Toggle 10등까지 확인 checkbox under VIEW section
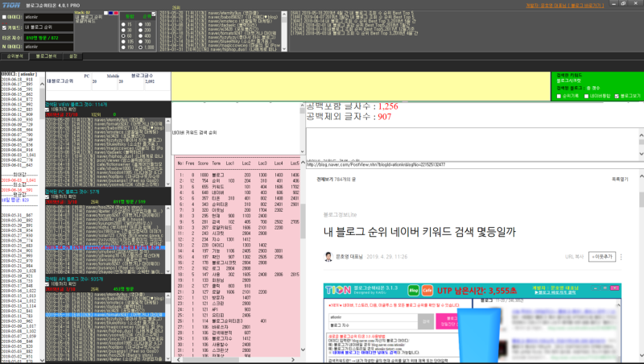The height and width of the screenshot is (364, 644). 47,110
